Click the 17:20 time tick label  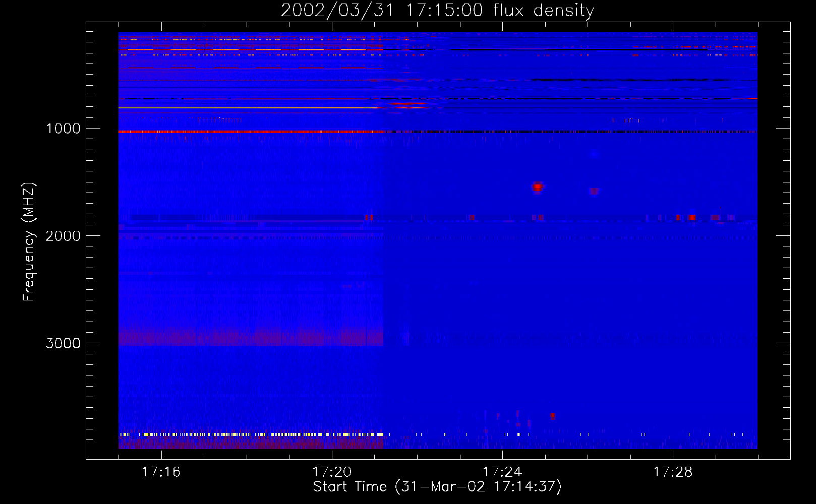pos(331,472)
